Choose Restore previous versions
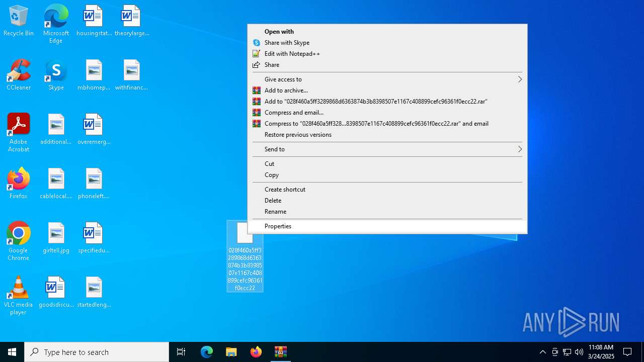 coord(387,135)
